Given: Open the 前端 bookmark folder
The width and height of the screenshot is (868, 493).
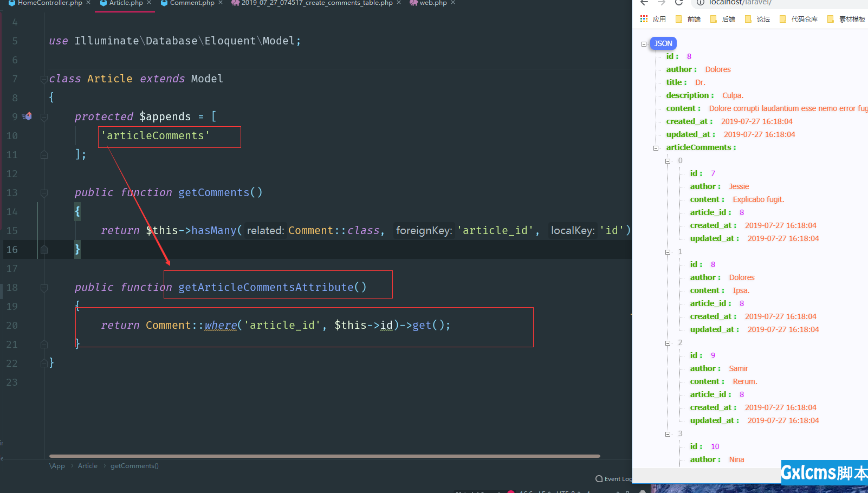Looking at the screenshot, I should (688, 19).
